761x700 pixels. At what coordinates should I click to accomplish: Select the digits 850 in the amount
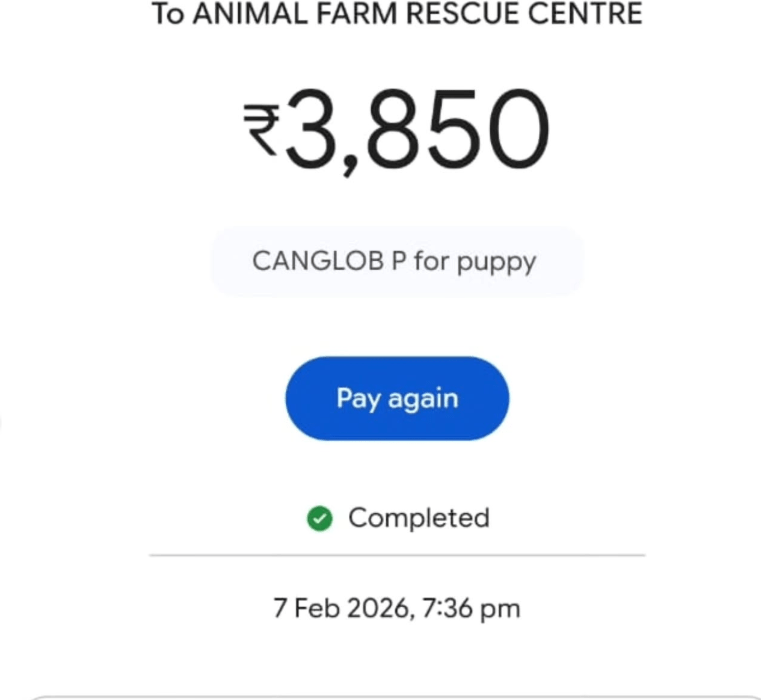tap(458, 129)
